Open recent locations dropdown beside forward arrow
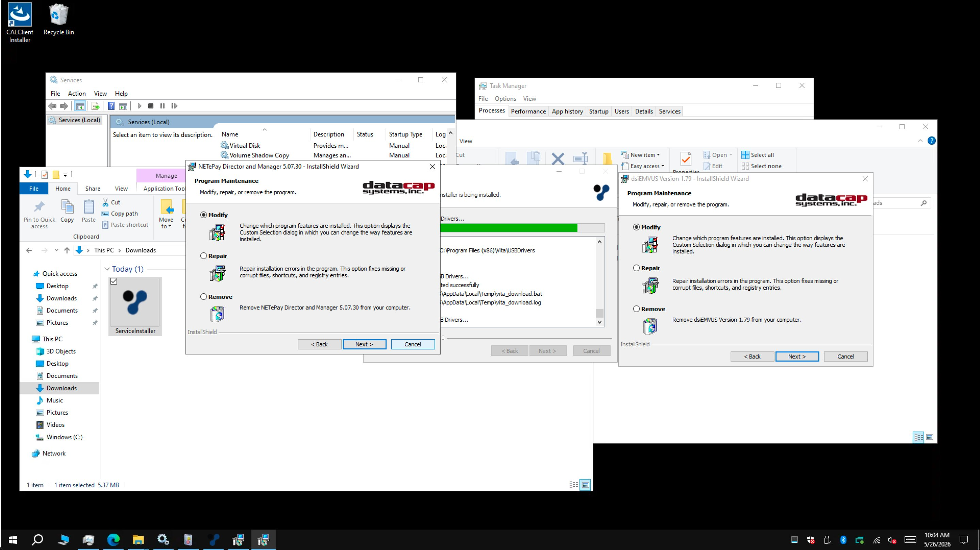The width and height of the screenshot is (980, 550). tap(56, 250)
